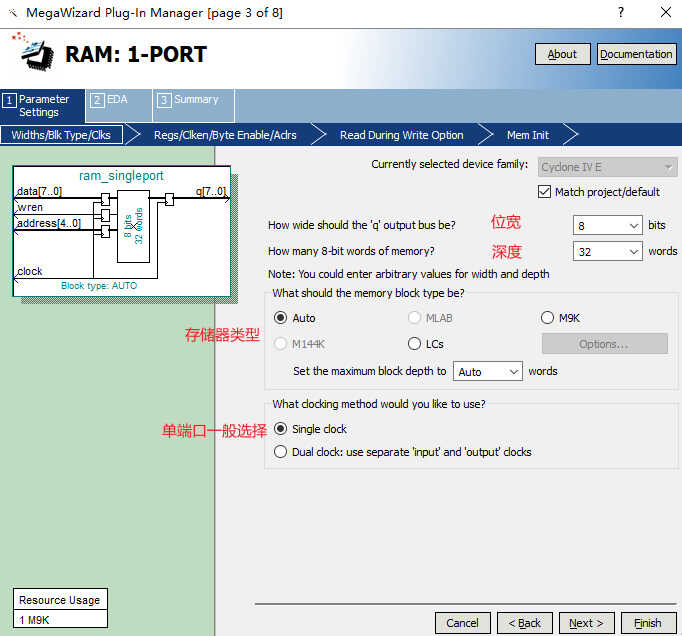682x636 pixels.
Task: Click the q[7..0] output port label
Action: pyautogui.click(x=211, y=191)
